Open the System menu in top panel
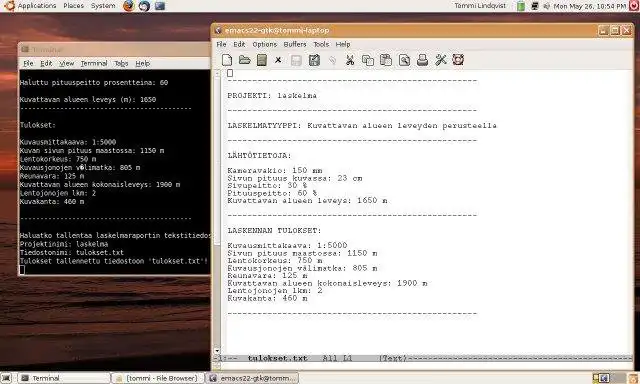 (103, 6)
